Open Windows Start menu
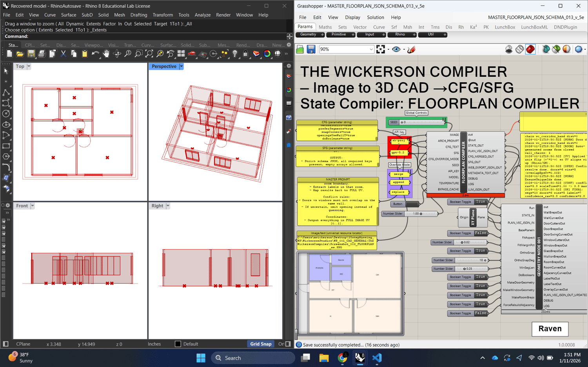This screenshot has width=588, height=367. (x=201, y=358)
